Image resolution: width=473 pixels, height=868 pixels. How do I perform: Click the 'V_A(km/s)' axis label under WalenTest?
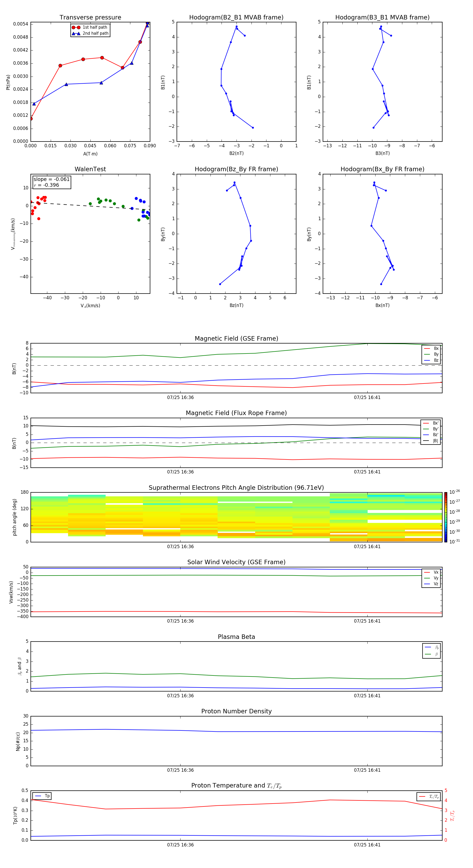(x=90, y=306)
